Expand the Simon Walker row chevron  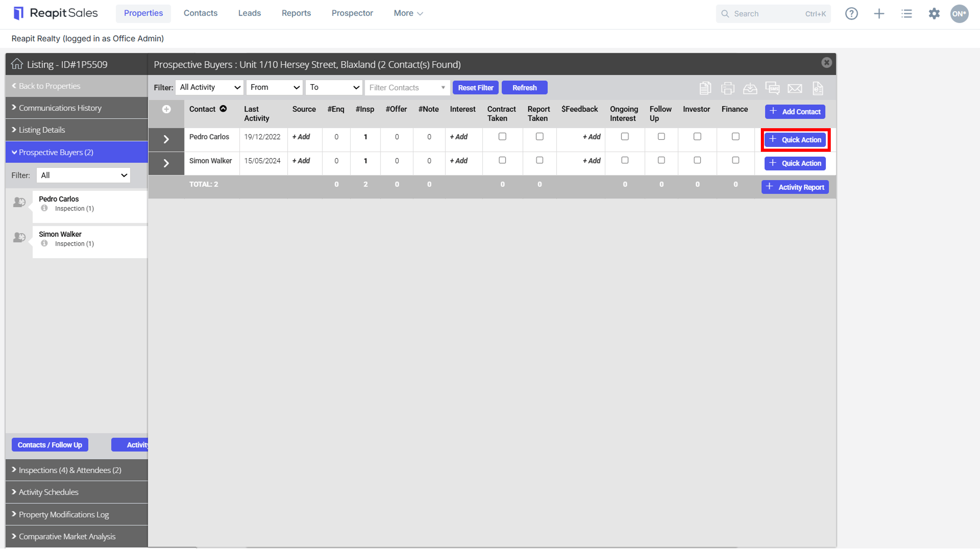point(166,163)
